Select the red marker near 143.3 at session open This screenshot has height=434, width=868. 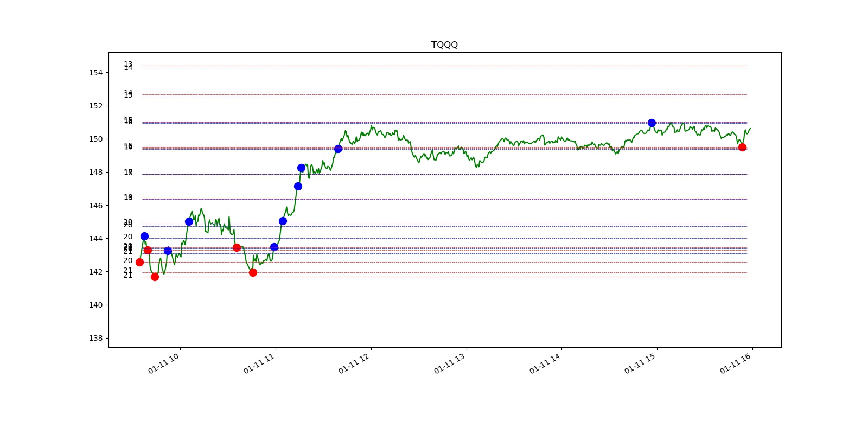tap(148, 250)
